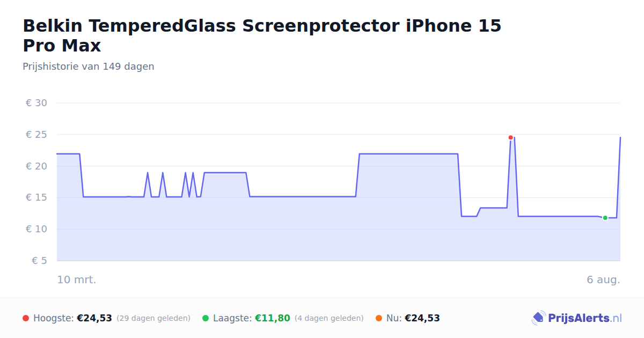
Task: Click the red highest-price marker on chart
Action: tap(510, 137)
